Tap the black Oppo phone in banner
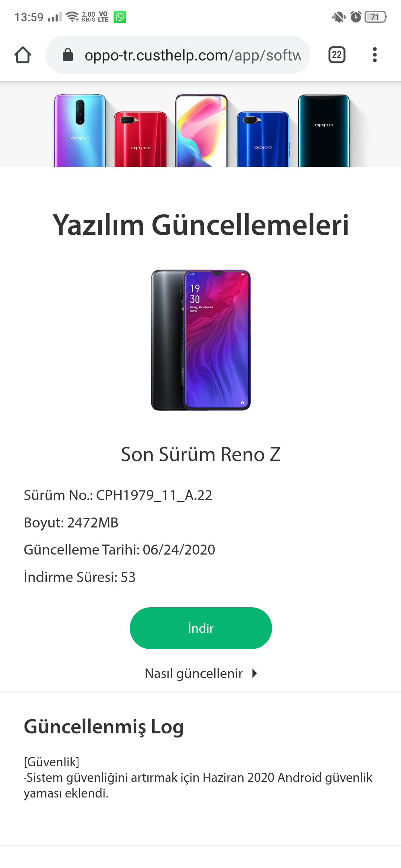This screenshot has width=401, height=868. pos(324,131)
